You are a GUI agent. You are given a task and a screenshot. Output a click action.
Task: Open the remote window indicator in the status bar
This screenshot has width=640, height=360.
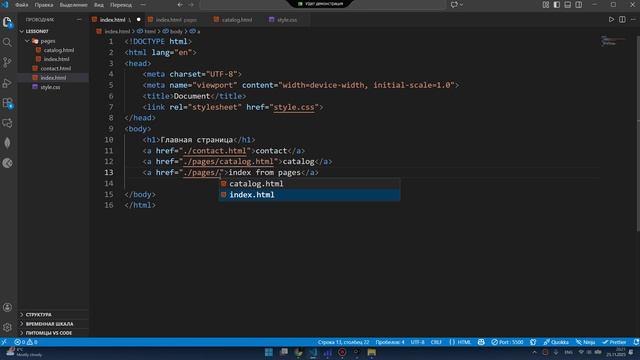[4, 342]
